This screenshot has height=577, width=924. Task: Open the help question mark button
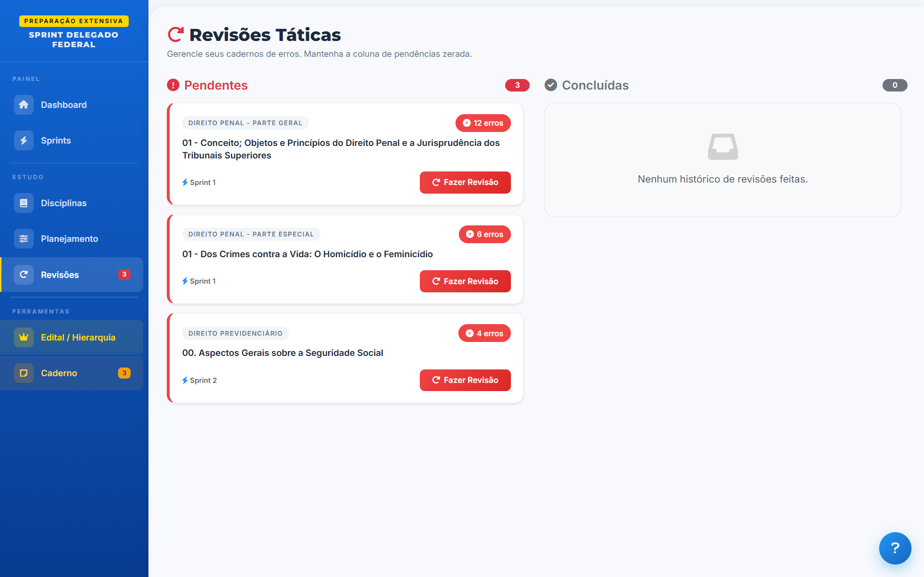pyautogui.click(x=895, y=548)
